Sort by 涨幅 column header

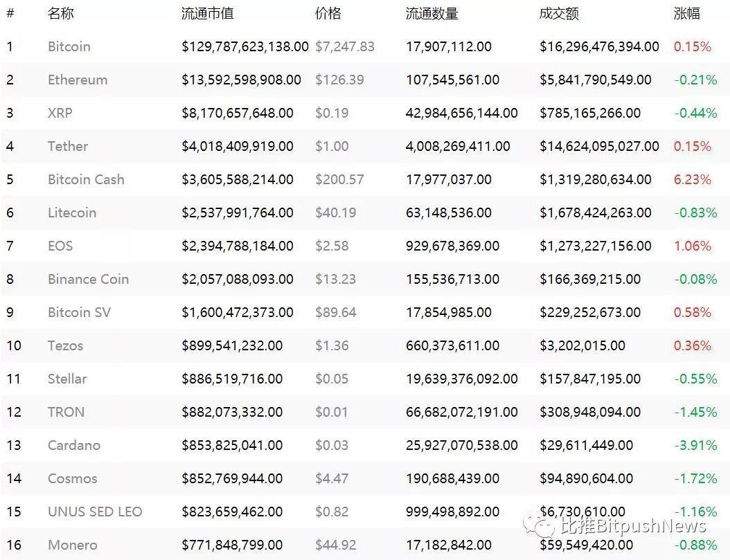686,13
